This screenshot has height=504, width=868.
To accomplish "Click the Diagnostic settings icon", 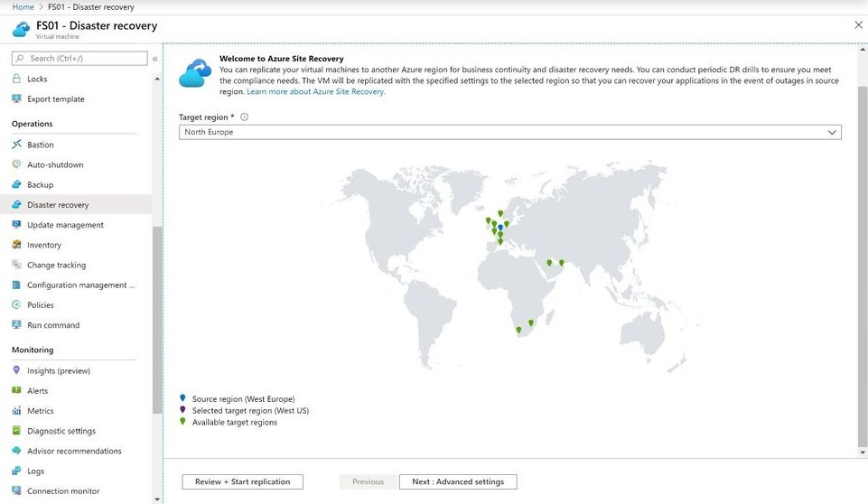I will [x=16, y=430].
